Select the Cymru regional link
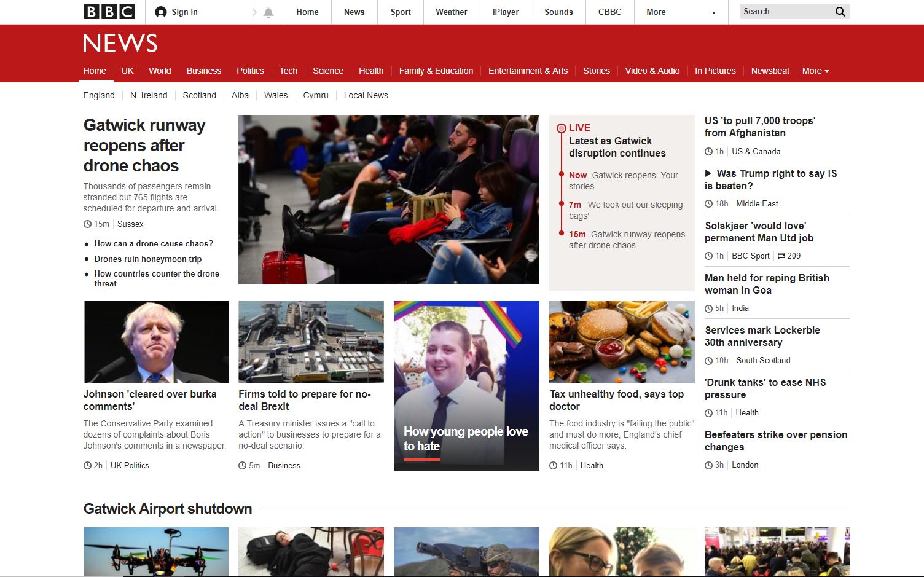Image resolution: width=924 pixels, height=577 pixels. click(x=316, y=95)
